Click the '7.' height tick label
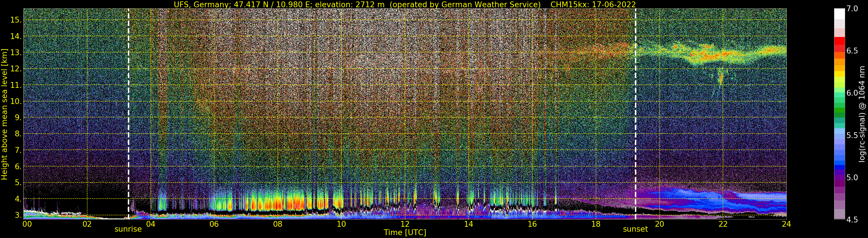This screenshot has height=238, width=868. click(x=18, y=150)
